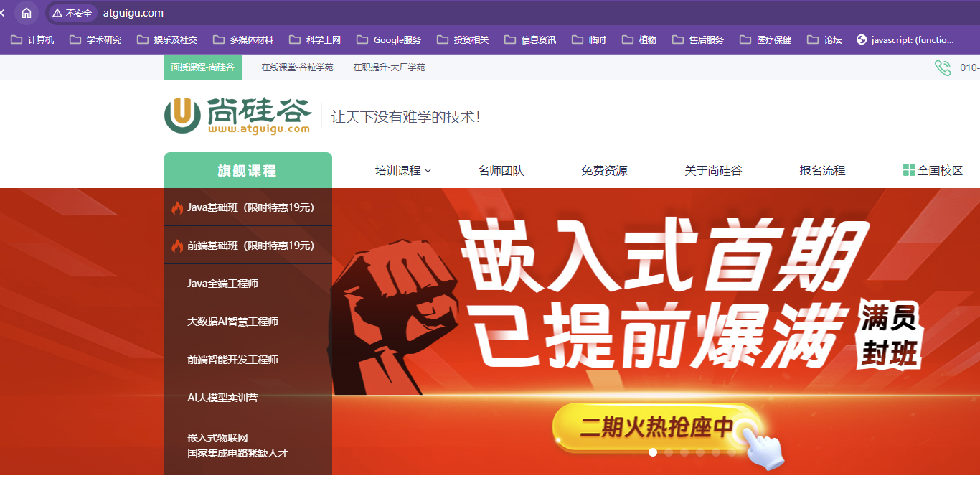Select the first active carousel dot

[x=653, y=452]
